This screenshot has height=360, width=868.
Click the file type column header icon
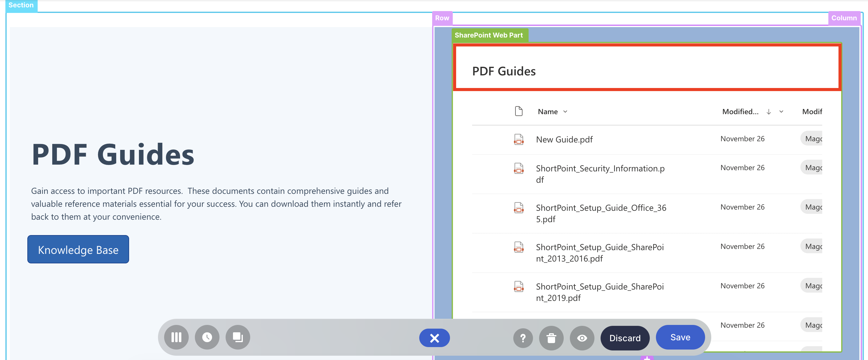519,111
